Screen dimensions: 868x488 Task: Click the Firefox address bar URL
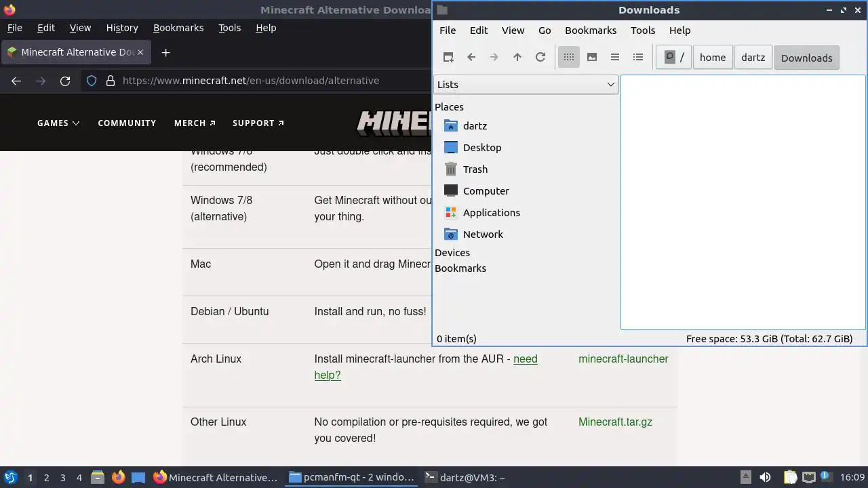click(x=251, y=81)
